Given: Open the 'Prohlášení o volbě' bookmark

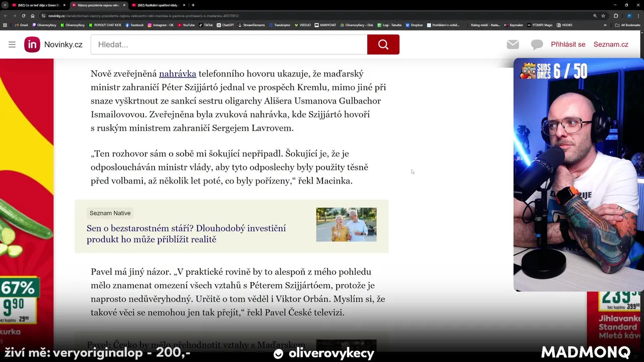Looking at the screenshot, I should click(443, 25).
